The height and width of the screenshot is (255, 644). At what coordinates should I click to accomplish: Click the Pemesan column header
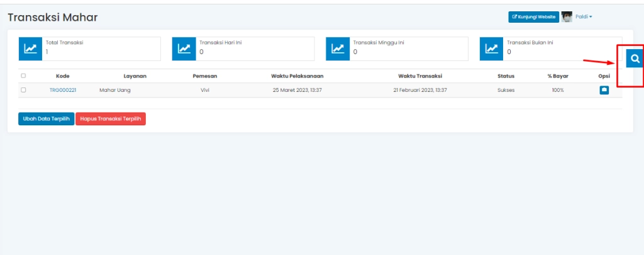tap(204, 76)
